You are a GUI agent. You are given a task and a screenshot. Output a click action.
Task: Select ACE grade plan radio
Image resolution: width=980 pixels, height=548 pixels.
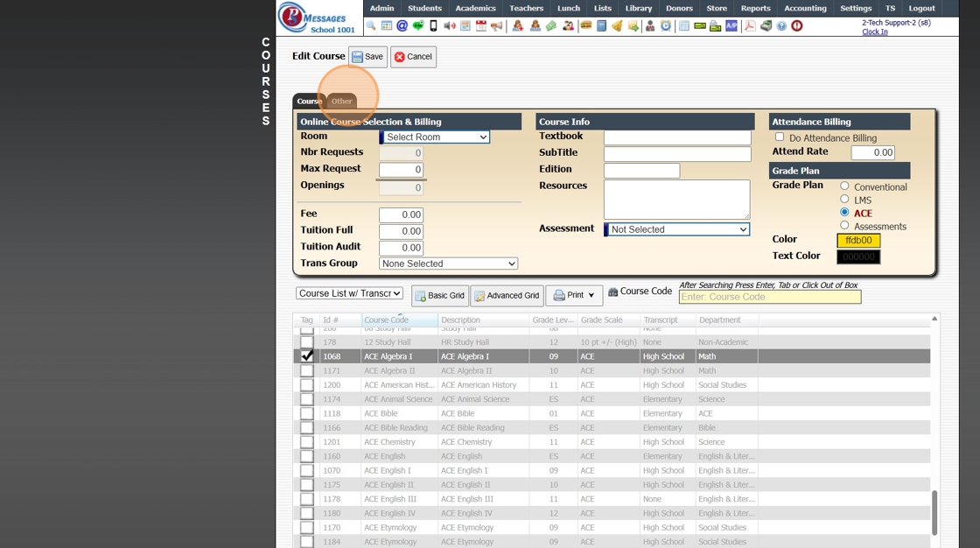pos(844,212)
